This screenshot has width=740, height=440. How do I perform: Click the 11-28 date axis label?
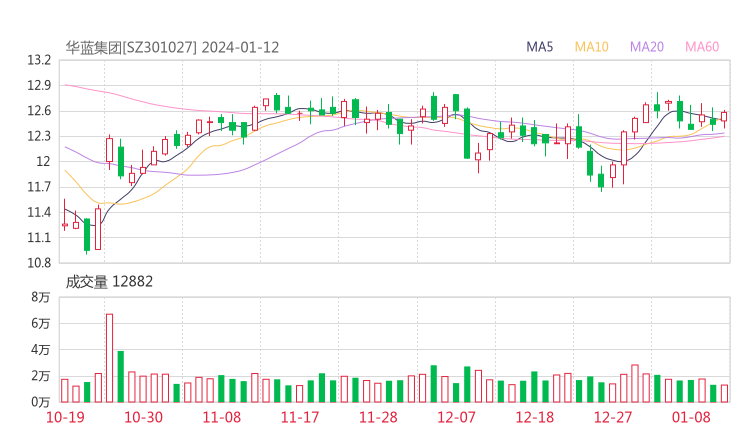[378, 417]
